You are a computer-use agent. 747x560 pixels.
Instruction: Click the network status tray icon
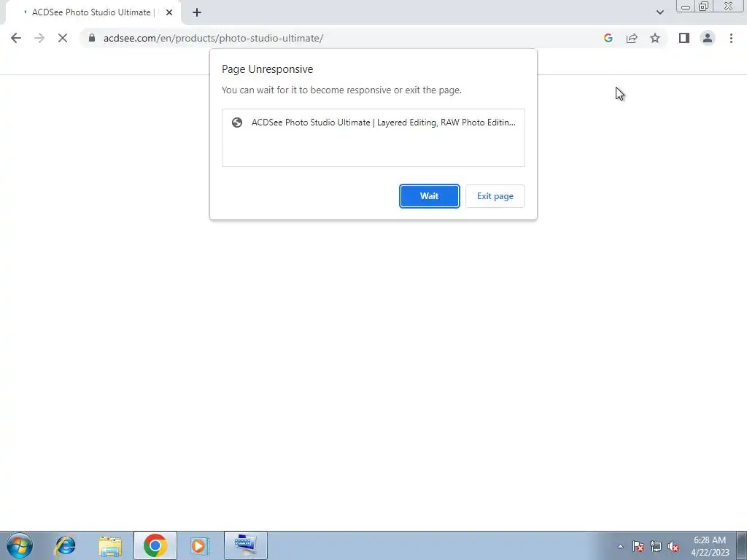pyautogui.click(x=656, y=546)
